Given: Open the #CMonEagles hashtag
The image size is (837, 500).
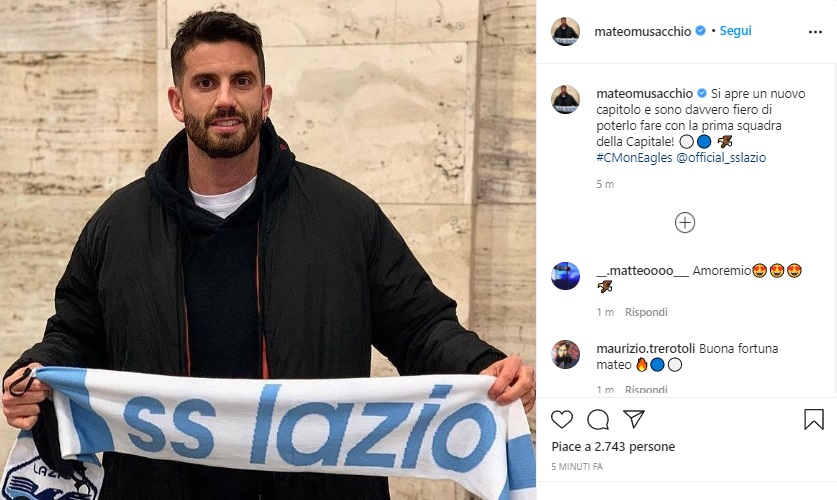Looking at the screenshot, I should (634, 157).
